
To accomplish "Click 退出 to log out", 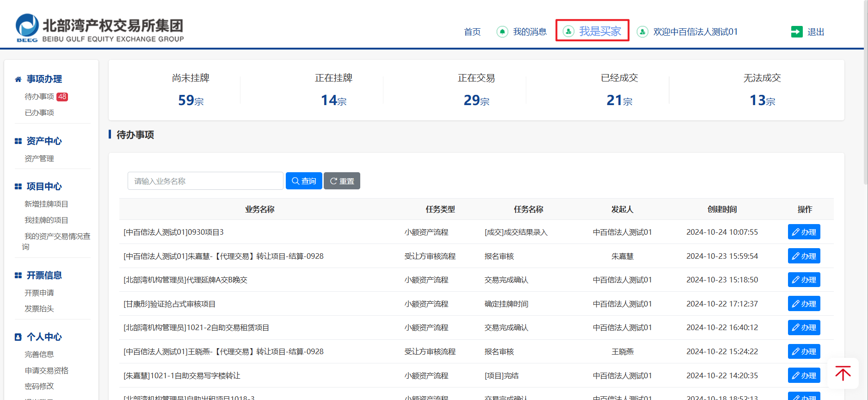I will click(x=816, y=31).
